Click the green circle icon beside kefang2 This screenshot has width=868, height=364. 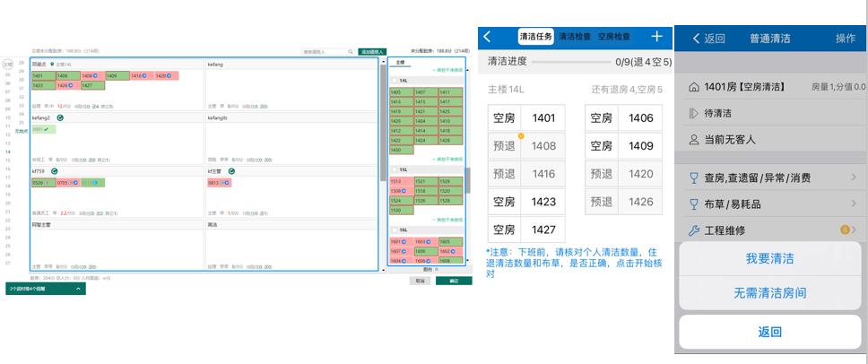pyautogui.click(x=60, y=117)
